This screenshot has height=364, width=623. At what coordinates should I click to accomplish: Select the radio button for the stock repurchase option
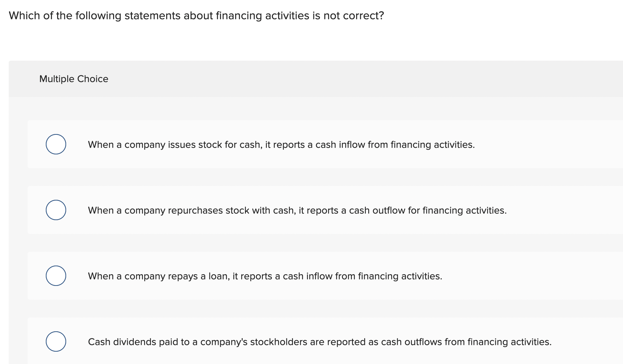click(56, 210)
